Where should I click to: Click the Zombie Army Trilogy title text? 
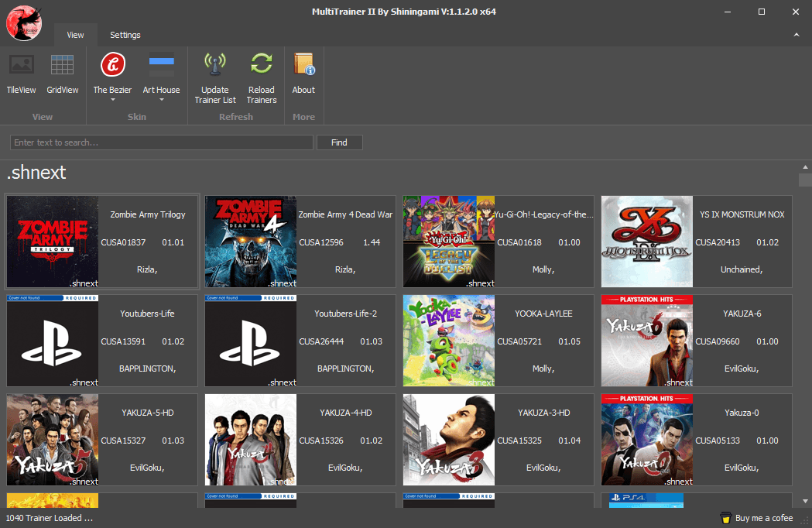(148, 214)
